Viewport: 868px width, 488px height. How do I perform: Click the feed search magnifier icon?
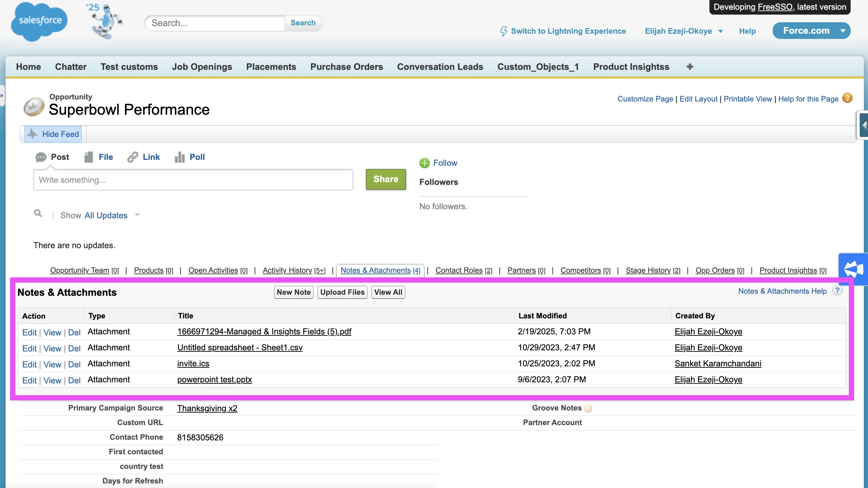pos(38,213)
